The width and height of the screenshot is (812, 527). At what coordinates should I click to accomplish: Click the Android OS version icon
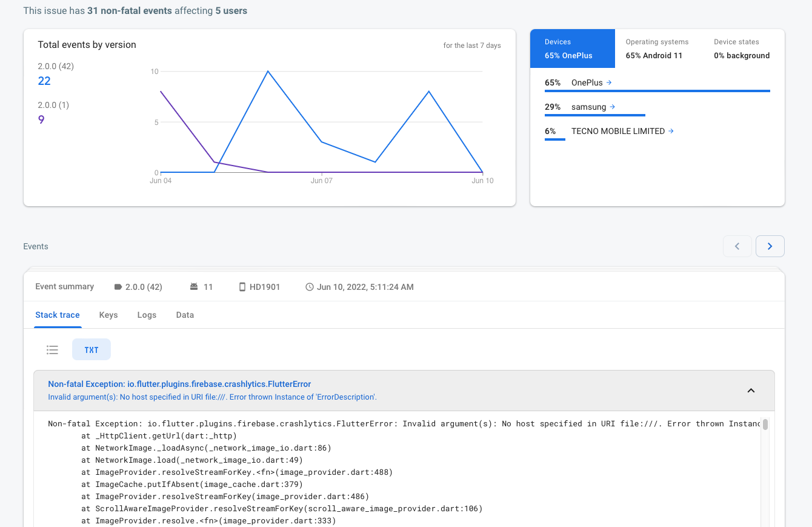tap(194, 287)
